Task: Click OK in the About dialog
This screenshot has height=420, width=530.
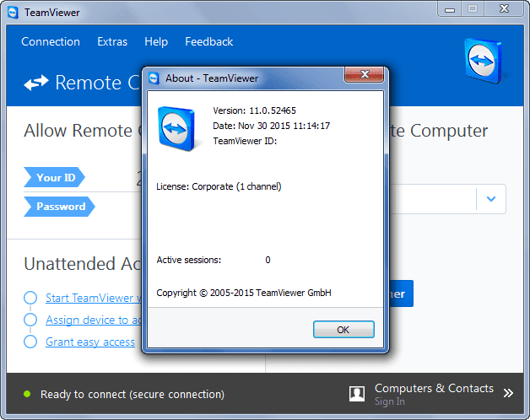Action: (343, 330)
